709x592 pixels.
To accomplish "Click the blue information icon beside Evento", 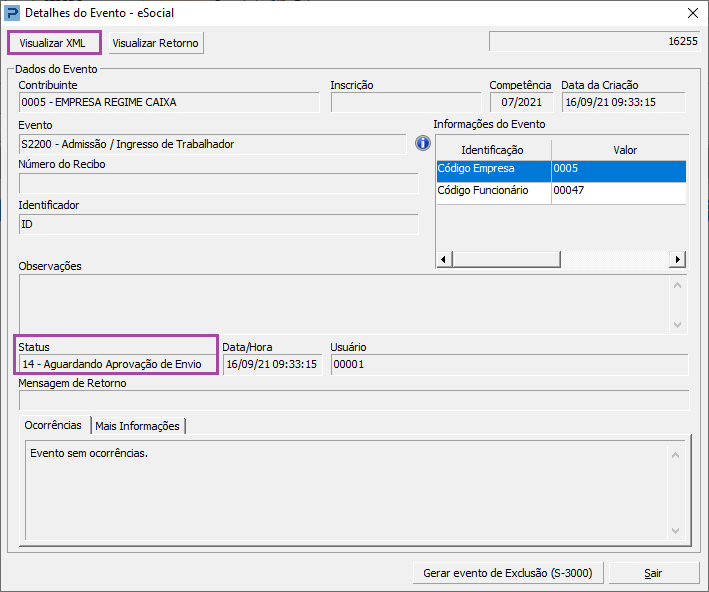I will coord(423,144).
